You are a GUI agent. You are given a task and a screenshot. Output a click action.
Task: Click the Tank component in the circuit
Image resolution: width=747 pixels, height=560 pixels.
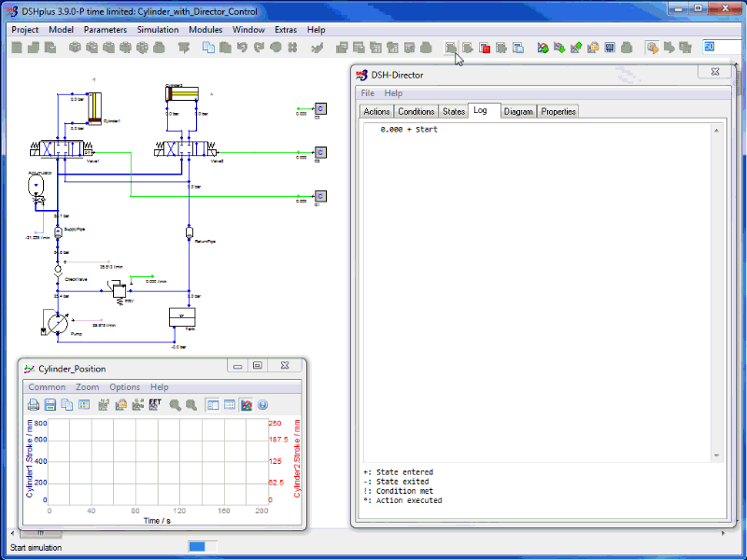pyautogui.click(x=182, y=317)
